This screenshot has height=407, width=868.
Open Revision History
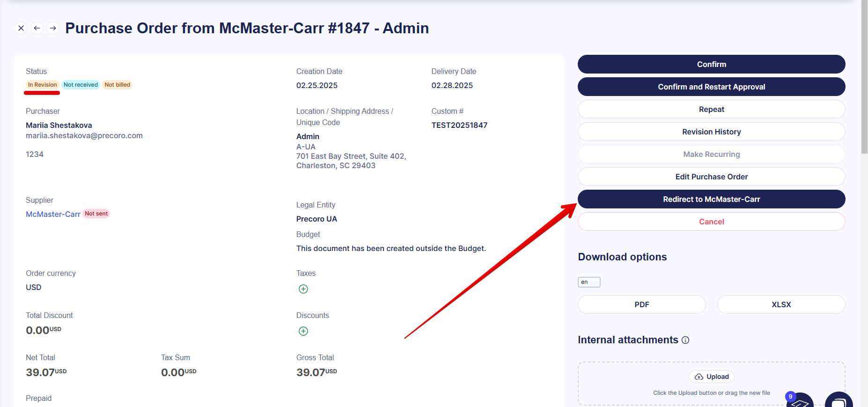tap(711, 132)
